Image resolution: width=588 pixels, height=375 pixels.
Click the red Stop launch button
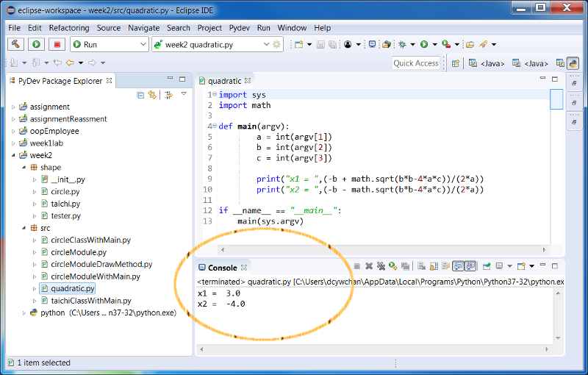coord(56,44)
